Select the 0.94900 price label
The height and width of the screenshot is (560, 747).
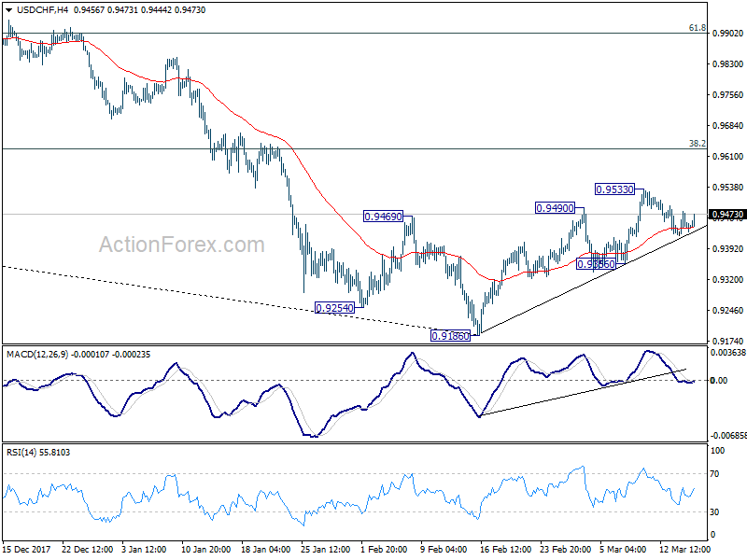[555, 208]
